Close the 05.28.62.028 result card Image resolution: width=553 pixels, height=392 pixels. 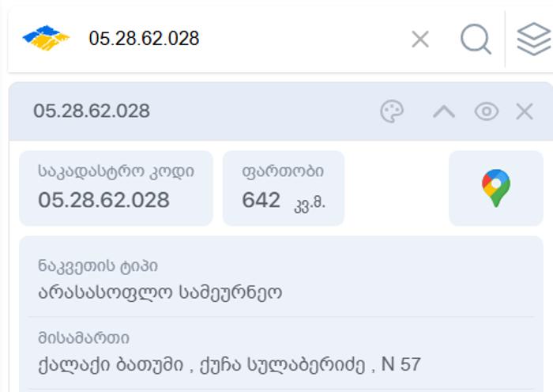click(525, 111)
